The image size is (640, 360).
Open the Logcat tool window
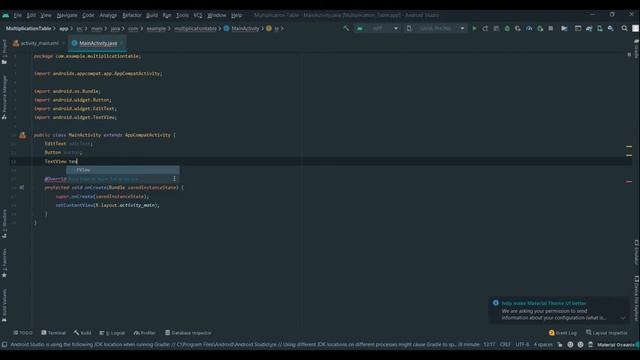pos(112,333)
